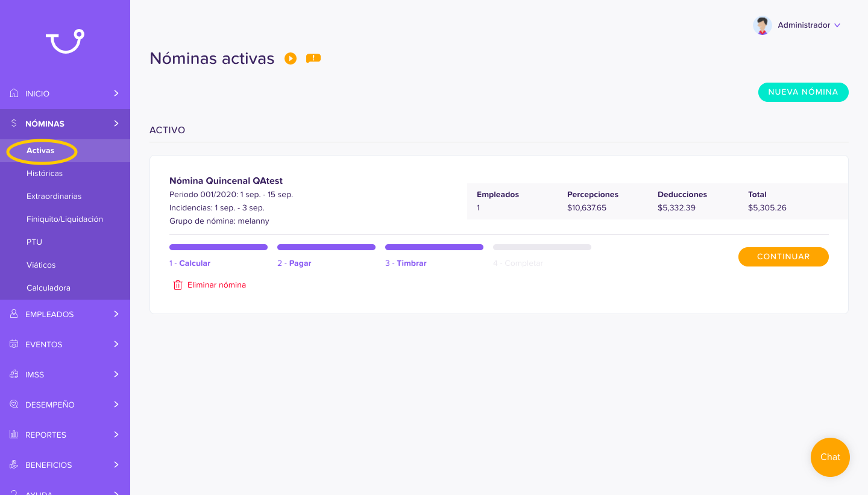The width and height of the screenshot is (868, 495).
Task: Click the Inicio home icon
Action: (x=14, y=93)
